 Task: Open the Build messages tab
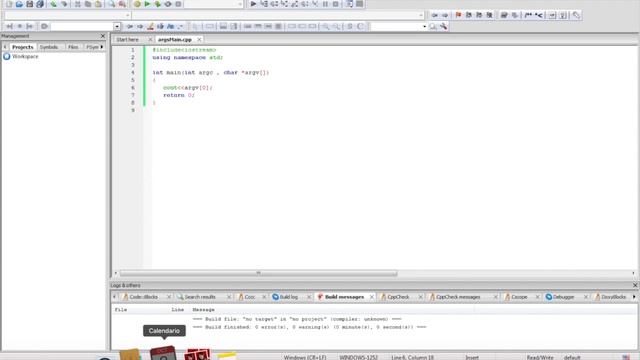pyautogui.click(x=344, y=297)
